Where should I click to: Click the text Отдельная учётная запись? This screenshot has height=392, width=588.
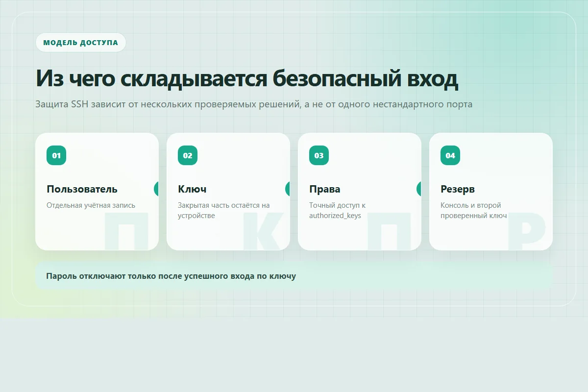coord(91,205)
